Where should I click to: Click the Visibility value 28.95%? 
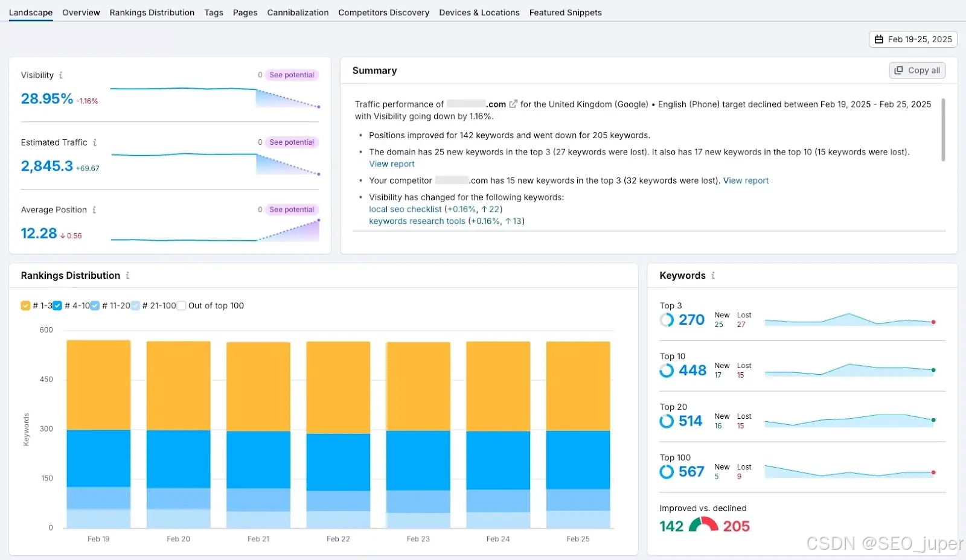[47, 98]
